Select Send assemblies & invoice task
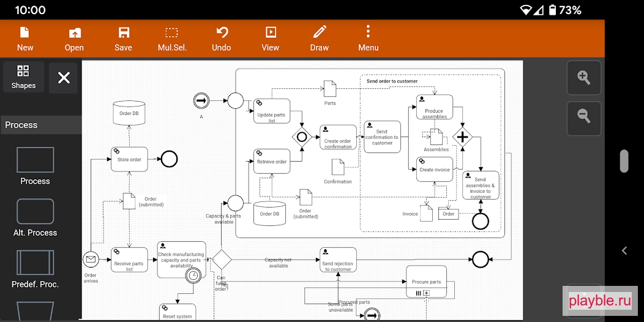This screenshot has height=322, width=644. (x=481, y=185)
